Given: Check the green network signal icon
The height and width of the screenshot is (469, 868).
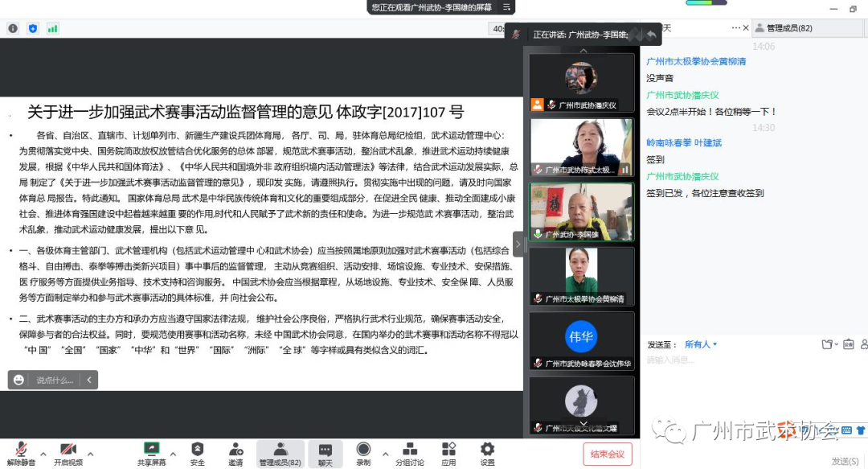Looking at the screenshot, I should (52, 28).
